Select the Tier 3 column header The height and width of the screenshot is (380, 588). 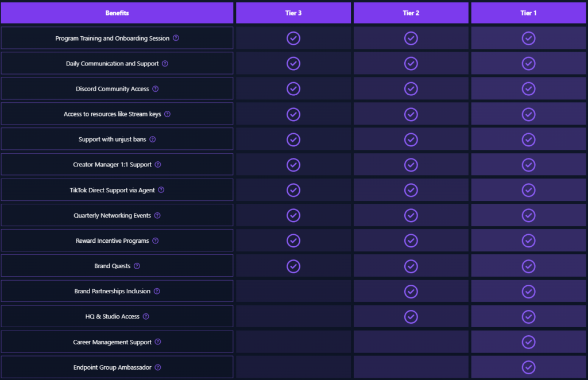coord(293,13)
